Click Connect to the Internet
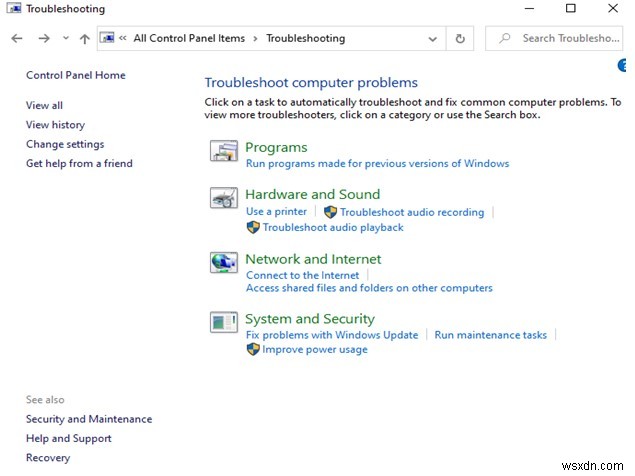The width and height of the screenshot is (635, 476). (303, 275)
